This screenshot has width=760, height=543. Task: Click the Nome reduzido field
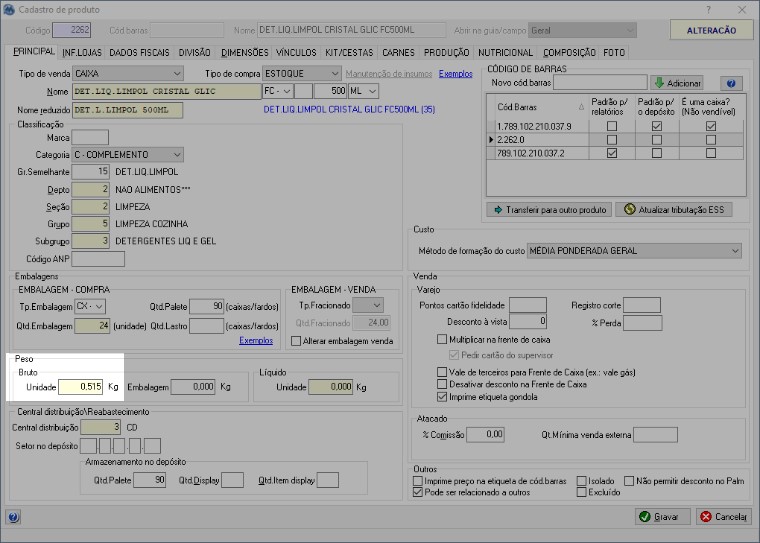pyautogui.click(x=127, y=110)
